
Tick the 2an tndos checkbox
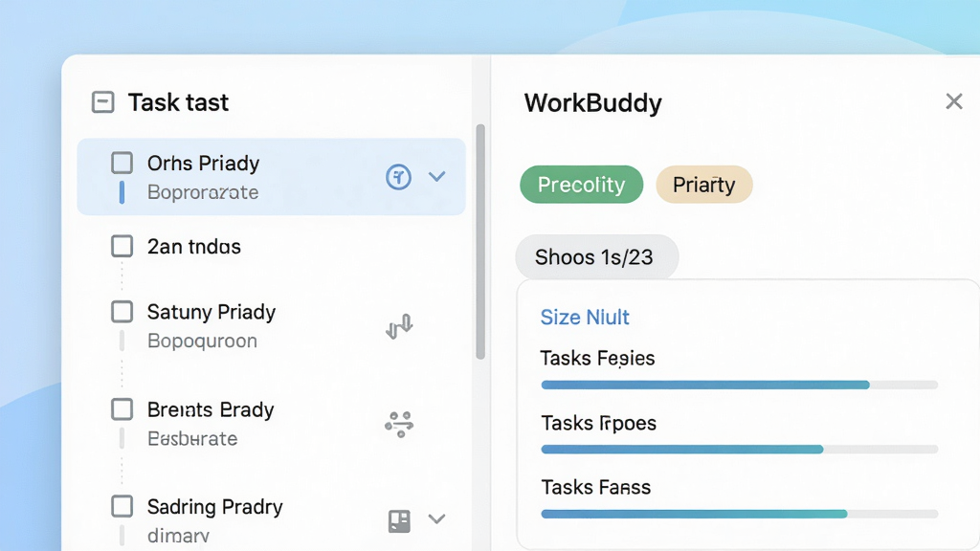pyautogui.click(x=122, y=246)
